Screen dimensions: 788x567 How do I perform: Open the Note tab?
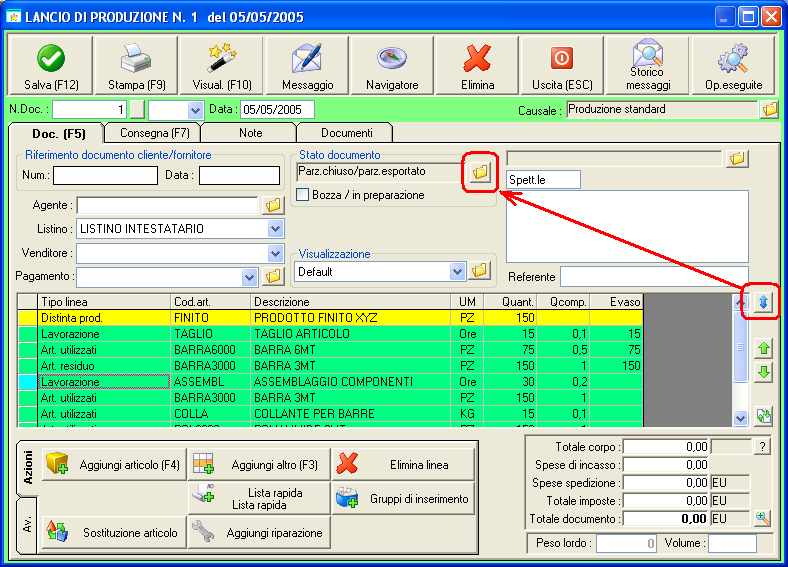pos(250,132)
